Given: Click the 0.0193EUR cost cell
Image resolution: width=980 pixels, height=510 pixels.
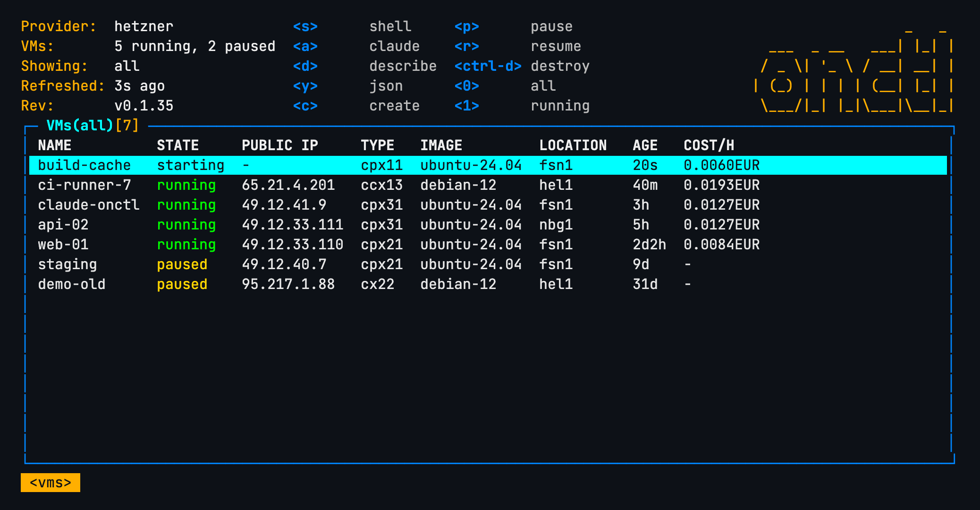Looking at the screenshot, I should 721,185.
